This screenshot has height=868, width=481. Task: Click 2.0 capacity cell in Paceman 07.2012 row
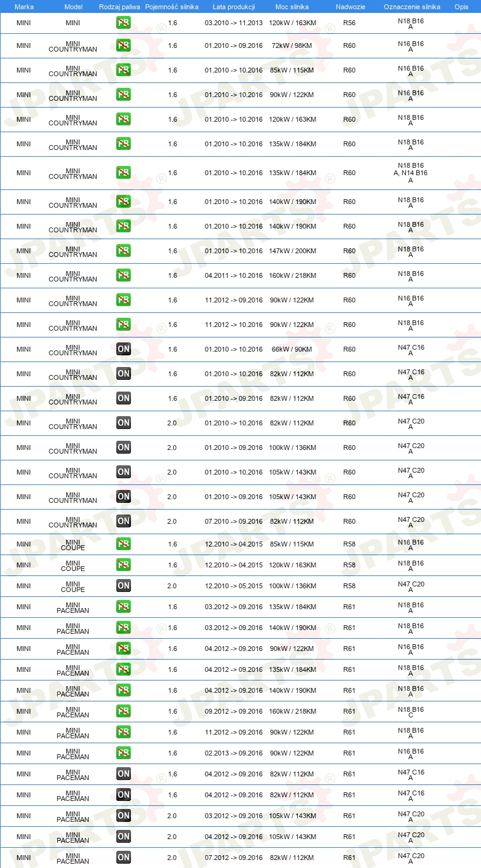tap(172, 858)
